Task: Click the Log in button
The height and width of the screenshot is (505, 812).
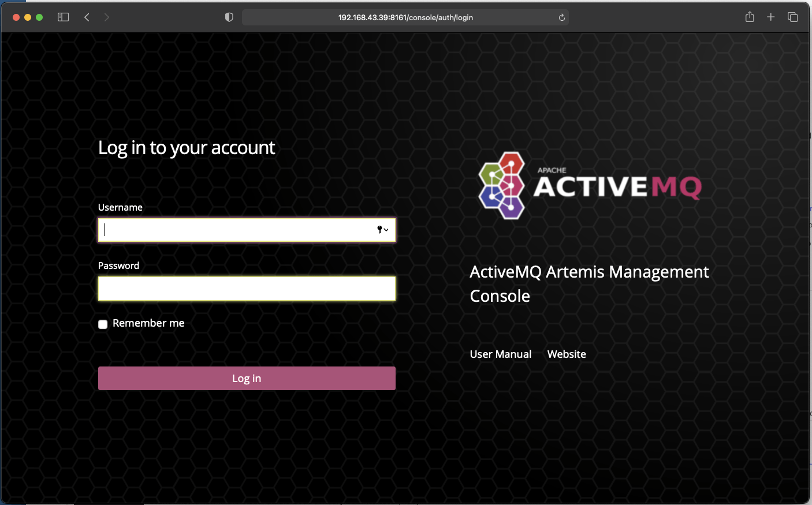Action: click(x=247, y=379)
